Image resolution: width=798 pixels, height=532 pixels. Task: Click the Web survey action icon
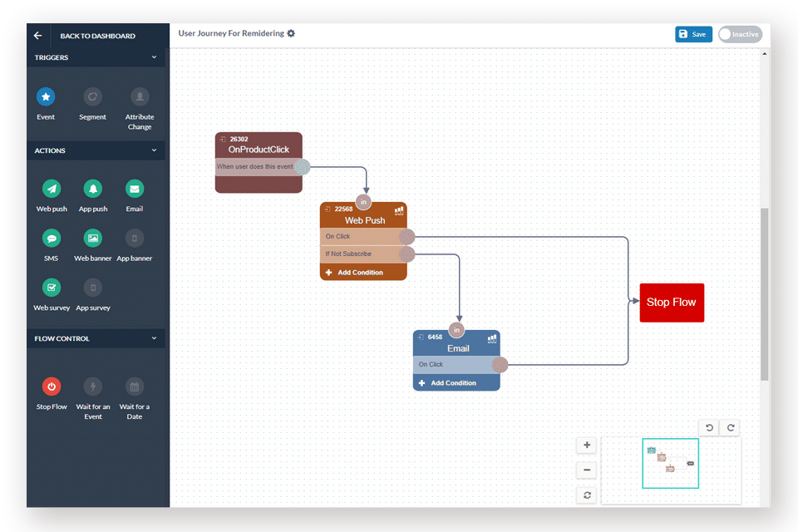tap(52, 288)
